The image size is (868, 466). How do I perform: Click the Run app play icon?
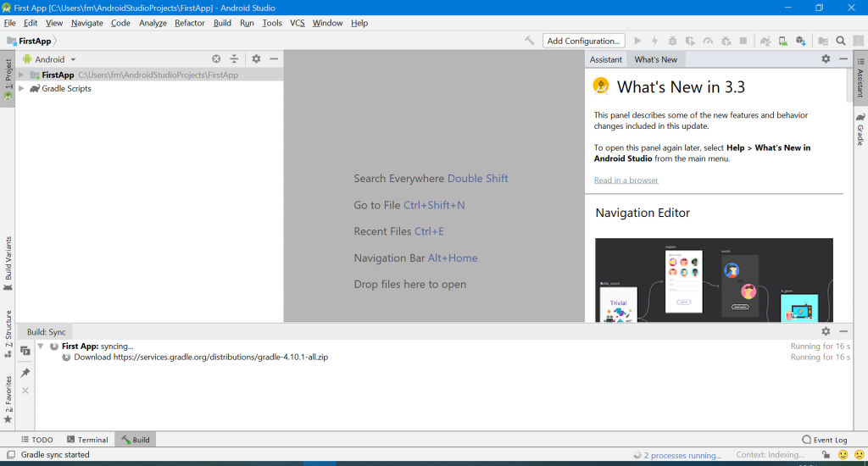click(637, 41)
